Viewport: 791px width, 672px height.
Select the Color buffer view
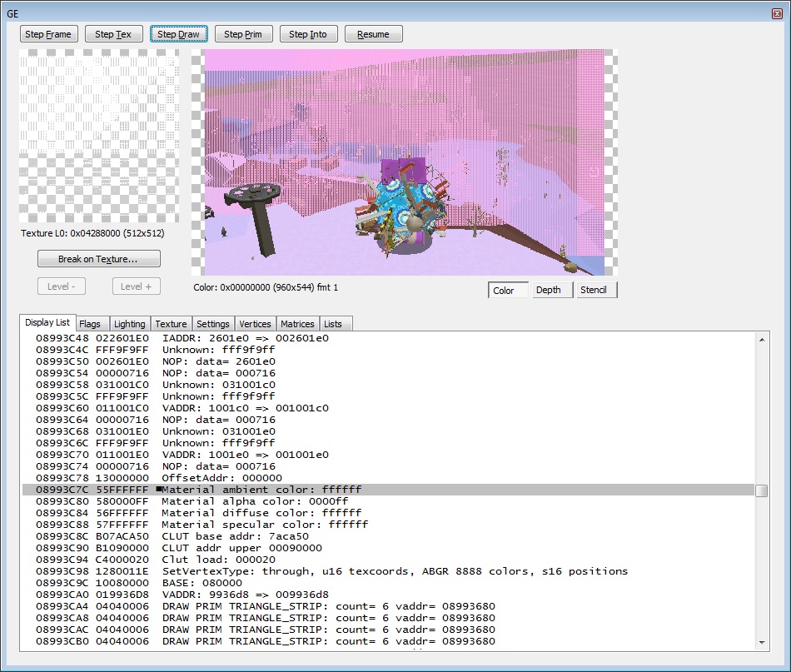[x=505, y=290]
